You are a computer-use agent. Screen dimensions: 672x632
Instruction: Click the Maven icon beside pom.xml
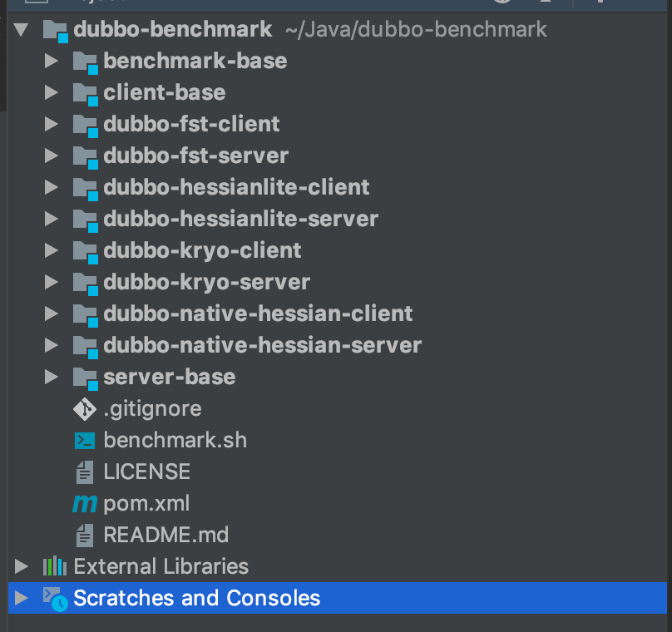[85, 503]
